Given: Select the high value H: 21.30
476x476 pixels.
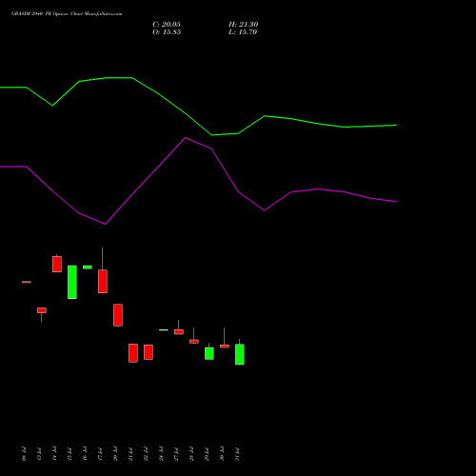Looking at the screenshot, I should 243,25.
